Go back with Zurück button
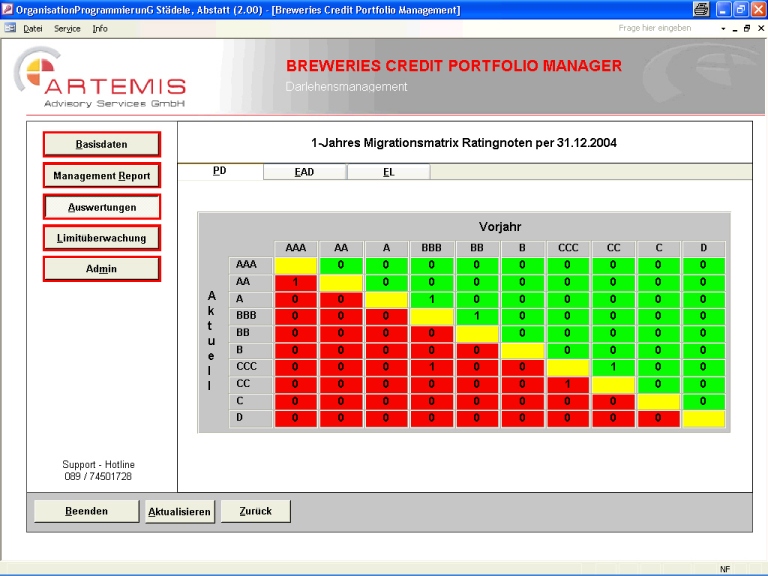768x576 pixels. (255, 511)
